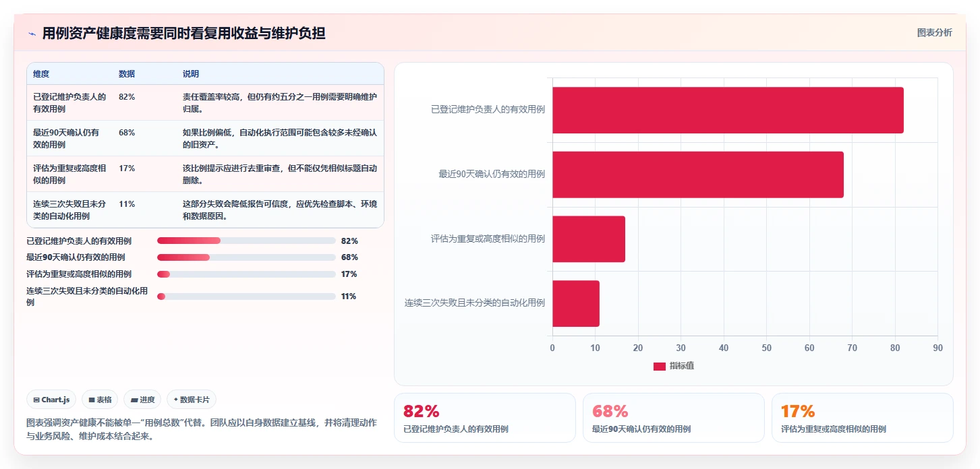This screenshot has width=980, height=469.
Task: Click the chart y-axis label 已登记维护负责人的有效用例
Action: [x=488, y=109]
